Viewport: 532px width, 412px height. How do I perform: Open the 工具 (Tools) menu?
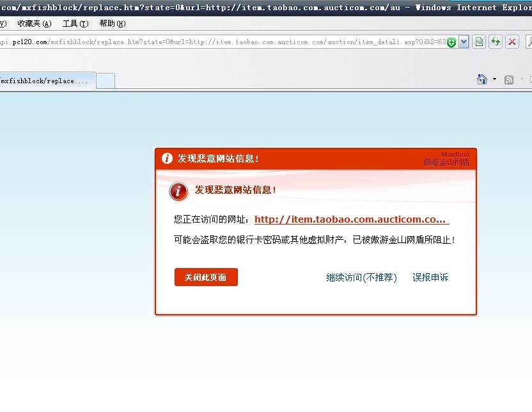tap(75, 24)
